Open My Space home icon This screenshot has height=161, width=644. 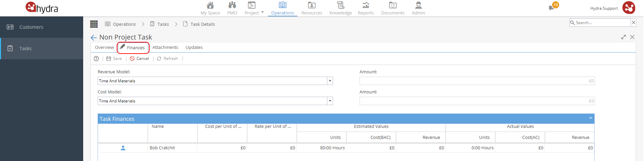(x=210, y=5)
